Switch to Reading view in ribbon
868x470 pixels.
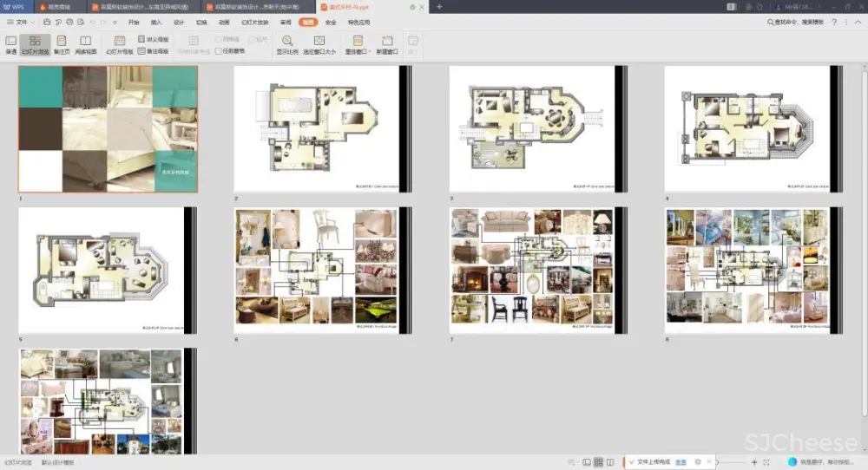click(x=85, y=44)
